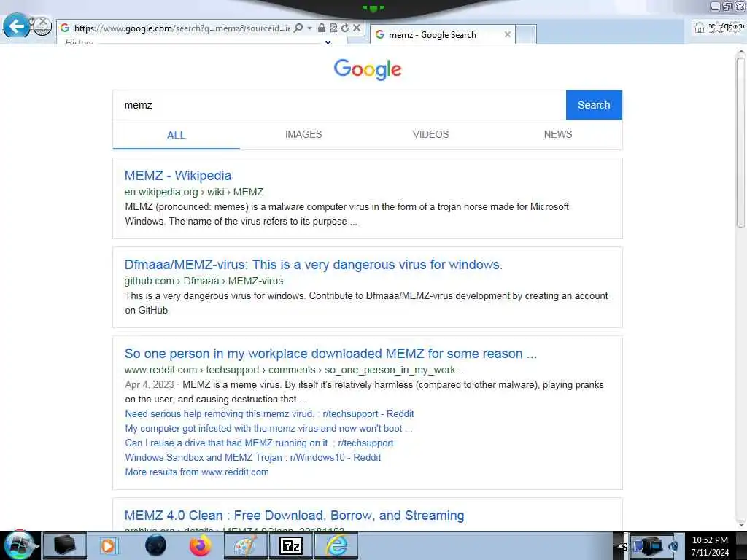The height and width of the screenshot is (560, 747).
Task: Switch to the VIDEOS results tab
Action: 430,134
